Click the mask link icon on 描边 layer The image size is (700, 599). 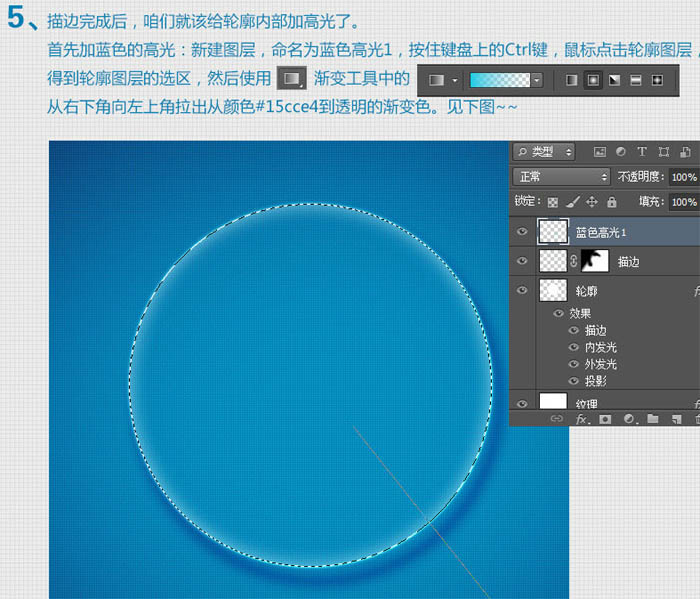pyautogui.click(x=574, y=261)
